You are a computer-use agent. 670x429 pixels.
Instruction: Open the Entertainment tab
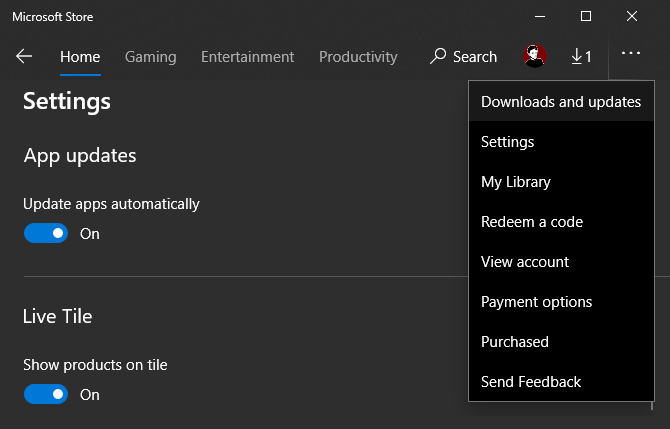(247, 57)
